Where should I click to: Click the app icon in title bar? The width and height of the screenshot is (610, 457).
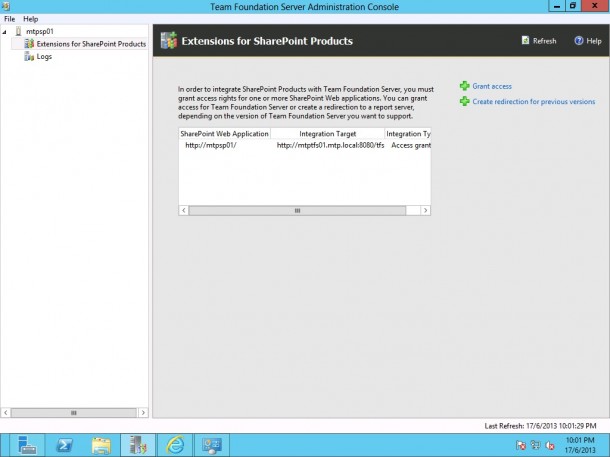tap(5, 6)
